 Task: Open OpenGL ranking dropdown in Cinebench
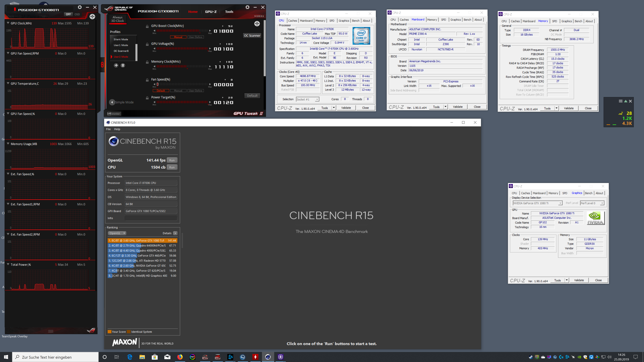pos(117,233)
